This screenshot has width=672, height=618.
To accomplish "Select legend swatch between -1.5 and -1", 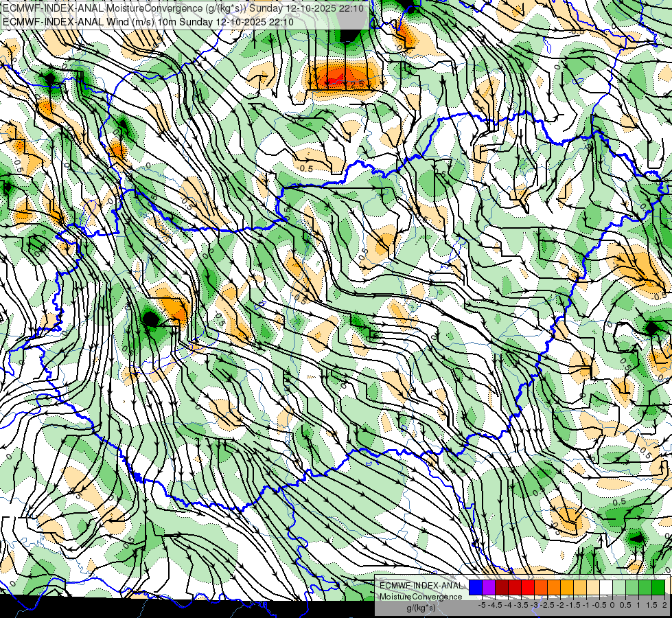I will [x=580, y=588].
